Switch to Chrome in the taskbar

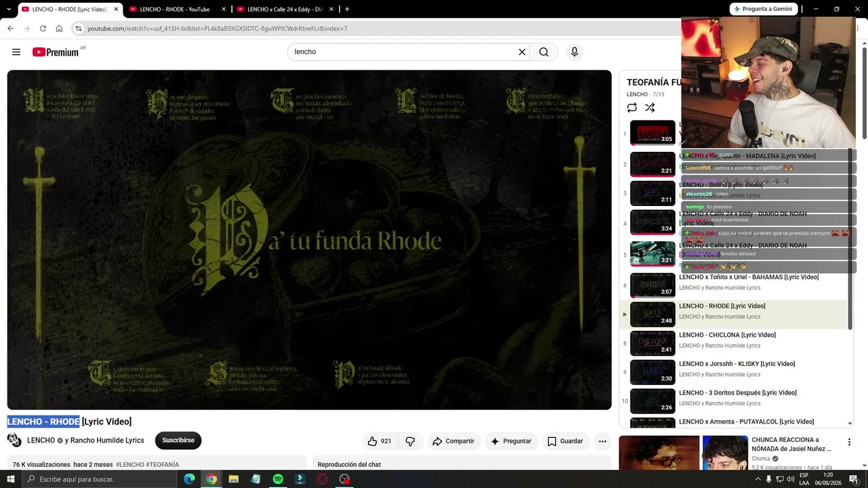[212, 479]
